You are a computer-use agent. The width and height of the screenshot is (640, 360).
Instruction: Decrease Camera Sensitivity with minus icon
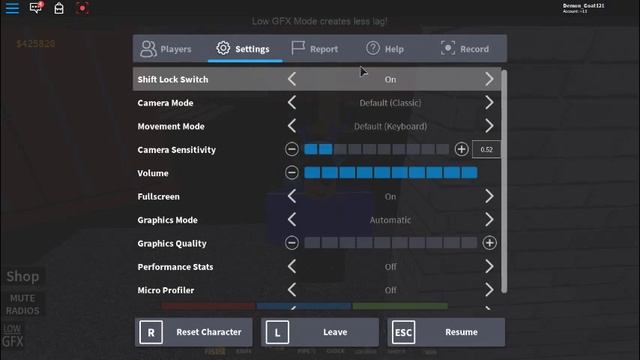coord(291,149)
